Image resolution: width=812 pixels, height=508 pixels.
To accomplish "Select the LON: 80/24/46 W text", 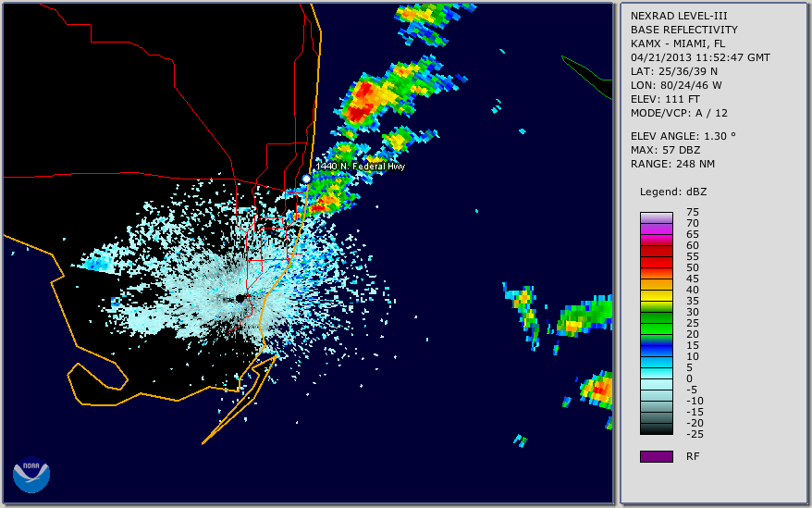I will (676, 85).
